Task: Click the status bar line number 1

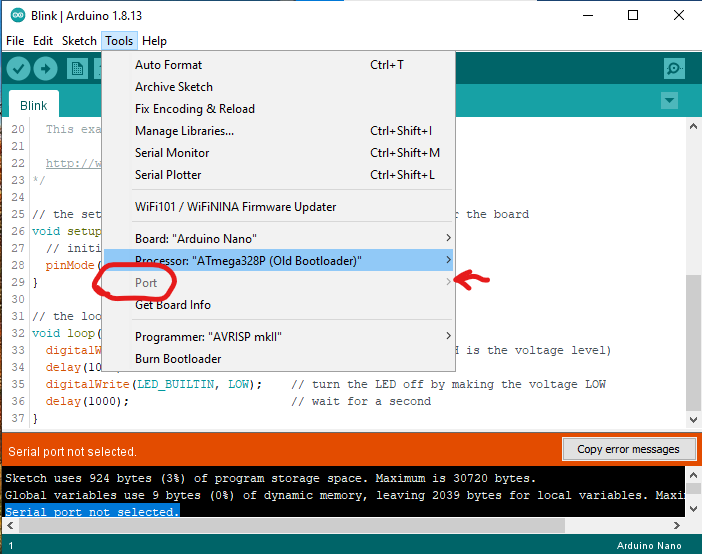Action: 11,545
